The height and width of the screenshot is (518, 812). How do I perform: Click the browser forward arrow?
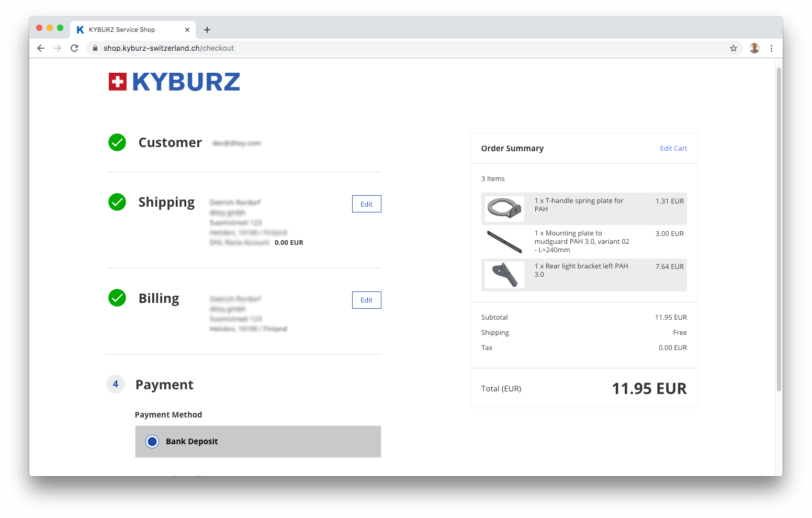pyautogui.click(x=58, y=48)
